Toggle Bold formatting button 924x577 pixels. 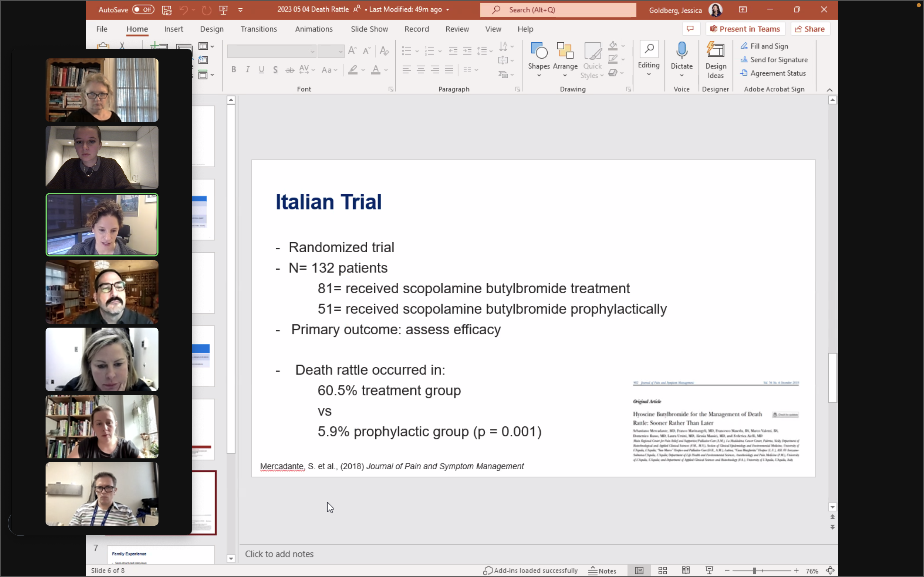tap(234, 70)
